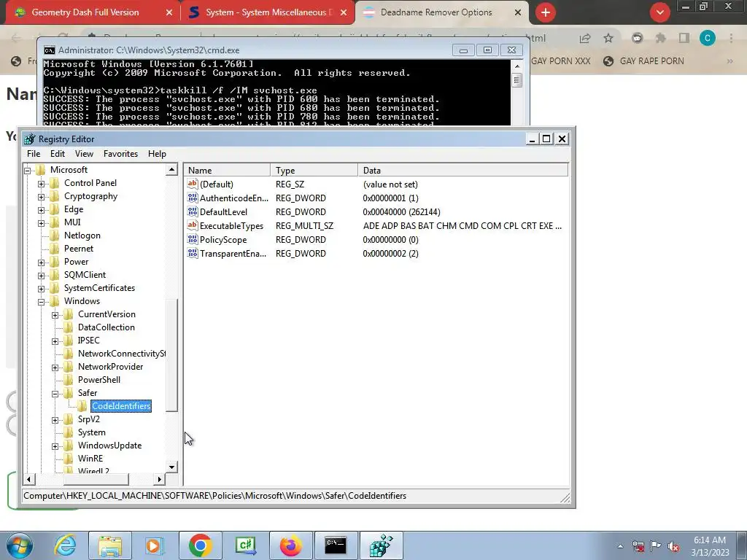Screen dimensions: 747x560
Task: Select the System key folder icon
Action: tap(69, 432)
